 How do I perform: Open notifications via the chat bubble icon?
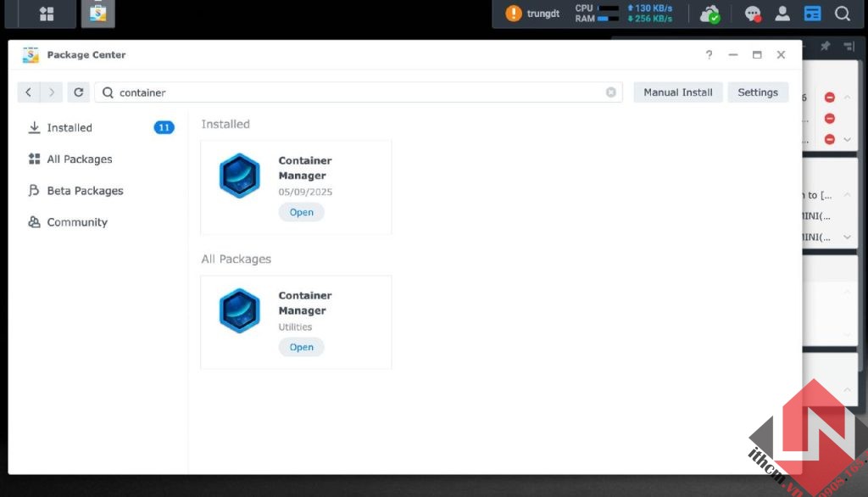point(753,14)
